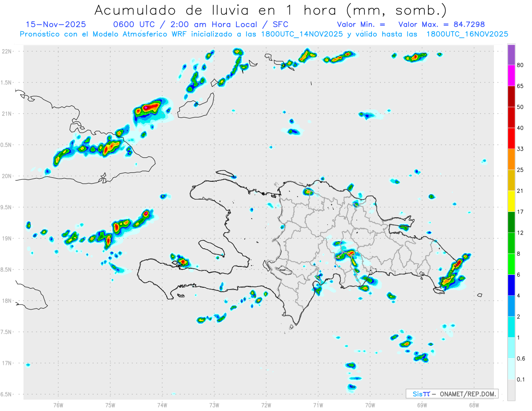Screen dimensions: 532x411
Task: Select the orange legend swatch between 25 and 33
Action: click(x=511, y=159)
